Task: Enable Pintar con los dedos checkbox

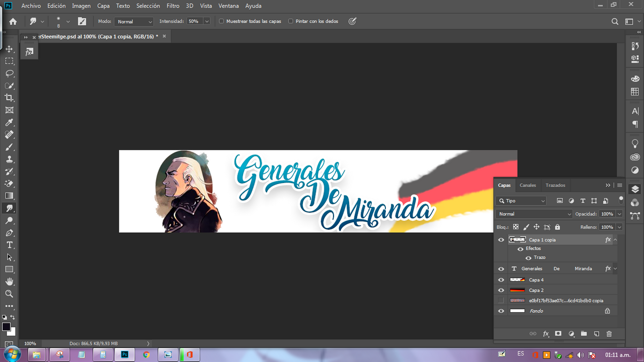Action: coord(291,22)
